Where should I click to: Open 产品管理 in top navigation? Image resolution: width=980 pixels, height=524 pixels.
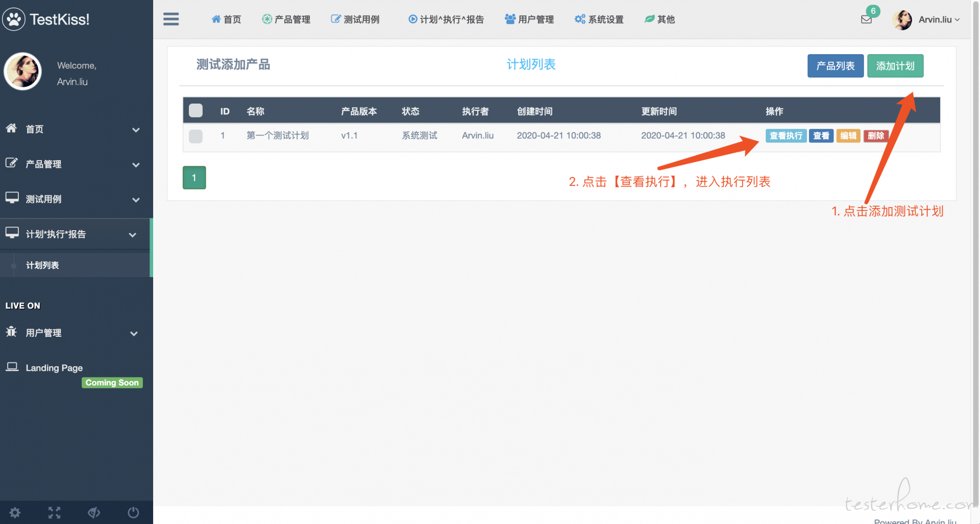[286, 19]
